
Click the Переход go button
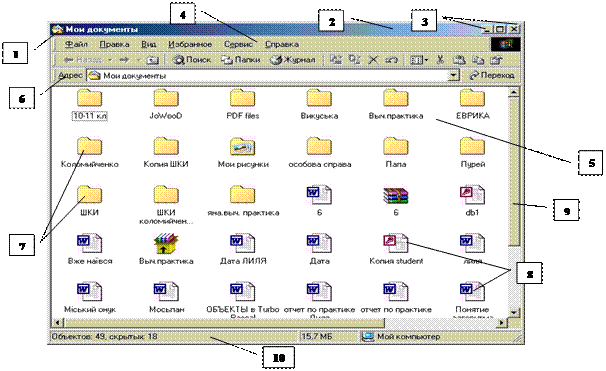coord(492,76)
